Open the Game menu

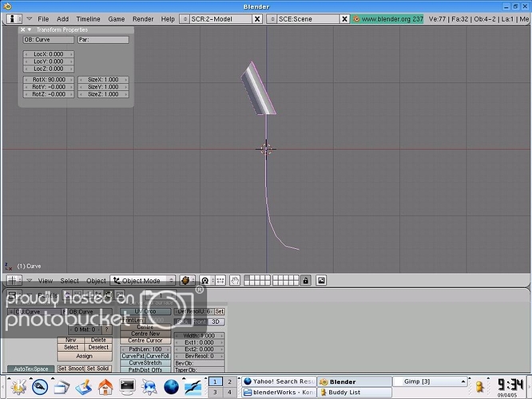[x=117, y=19]
